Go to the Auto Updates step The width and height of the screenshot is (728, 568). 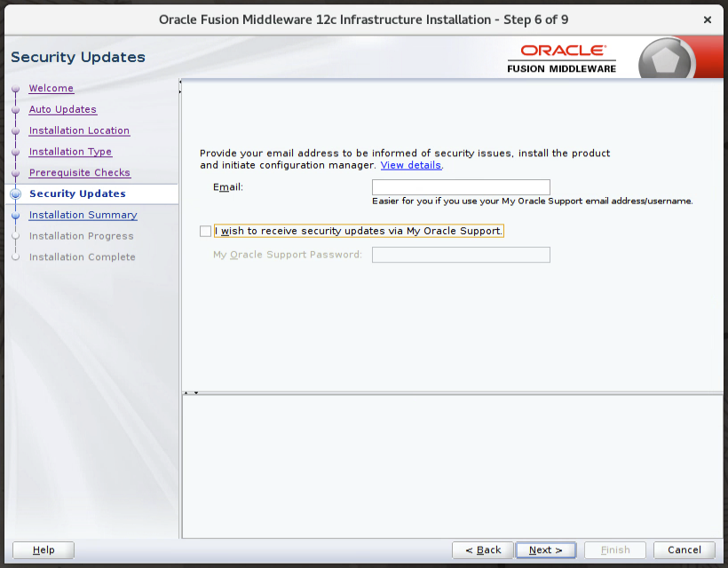63,109
